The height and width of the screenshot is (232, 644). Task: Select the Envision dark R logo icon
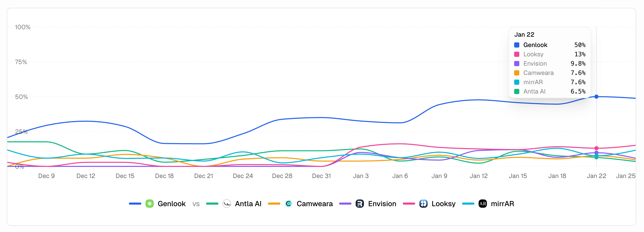360,204
